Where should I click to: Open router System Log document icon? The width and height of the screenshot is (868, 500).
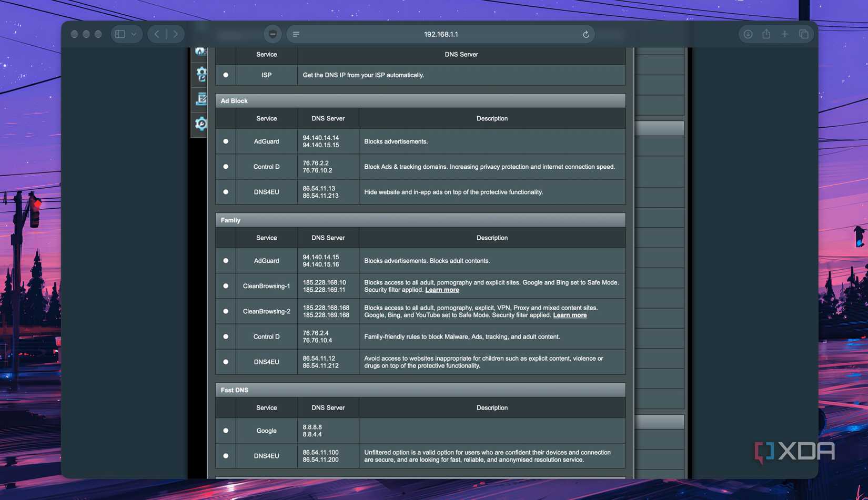click(201, 99)
